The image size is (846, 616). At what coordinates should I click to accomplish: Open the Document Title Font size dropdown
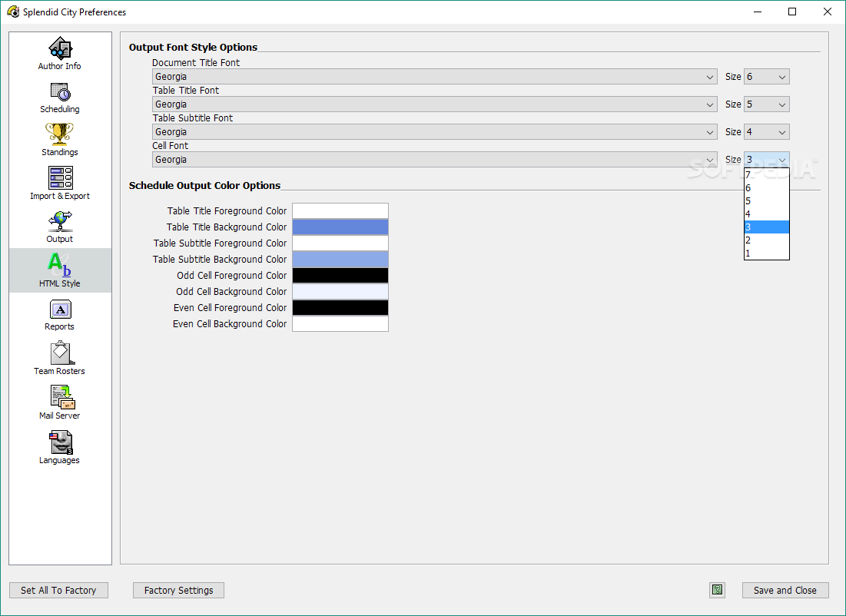(767, 77)
